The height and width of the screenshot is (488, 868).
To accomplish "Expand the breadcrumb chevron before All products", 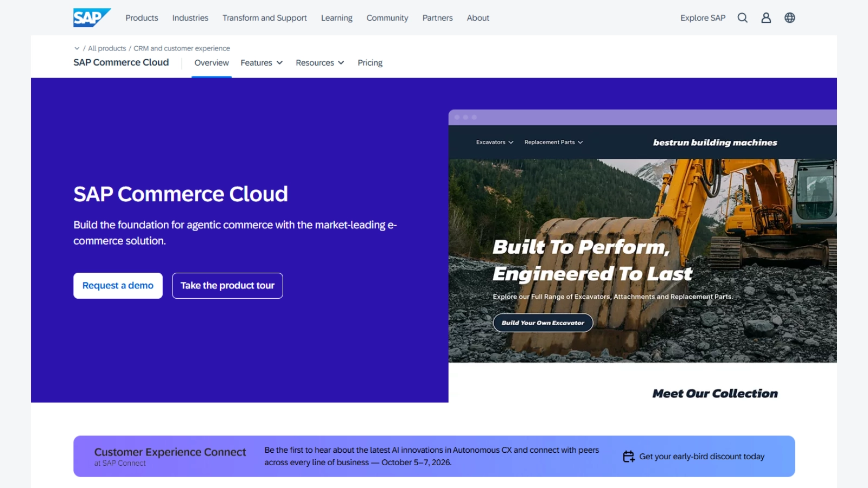I will coord(77,48).
